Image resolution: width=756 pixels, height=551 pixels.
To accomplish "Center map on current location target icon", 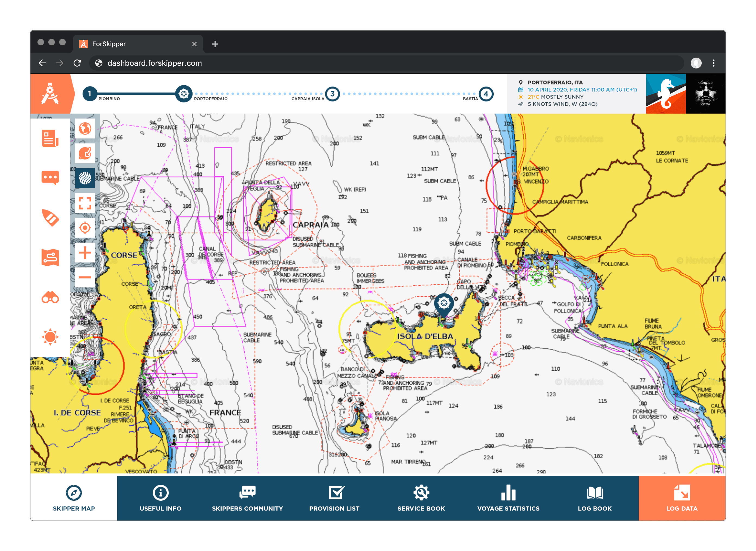I will tap(85, 228).
